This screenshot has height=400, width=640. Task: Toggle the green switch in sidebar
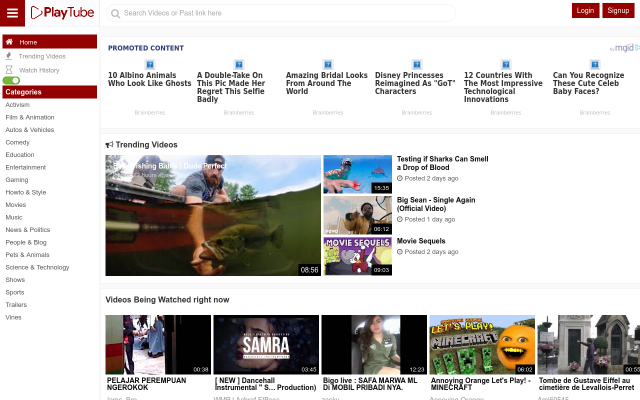[x=11, y=80]
